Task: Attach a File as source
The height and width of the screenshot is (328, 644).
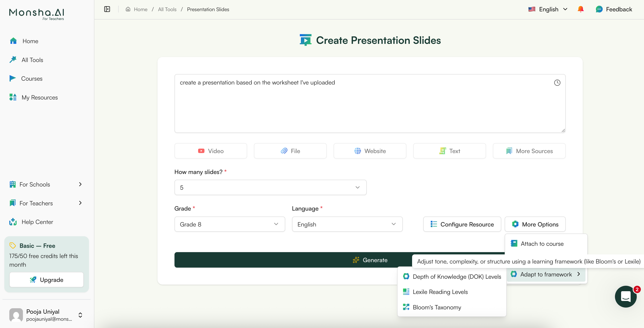Action: tap(290, 151)
